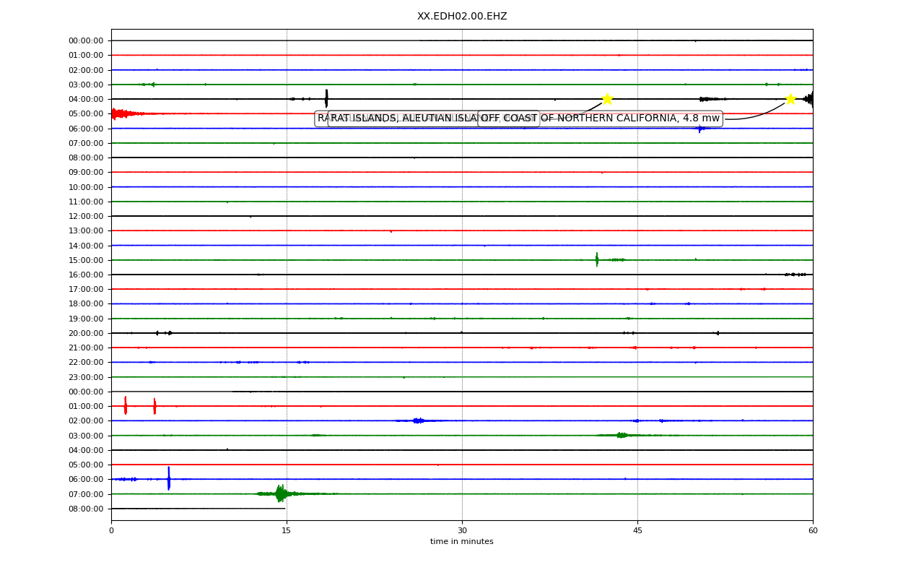Screen dimensions: 924x578
Task: Click the first red spike on 01:00:00 trace
Action: click(x=125, y=405)
